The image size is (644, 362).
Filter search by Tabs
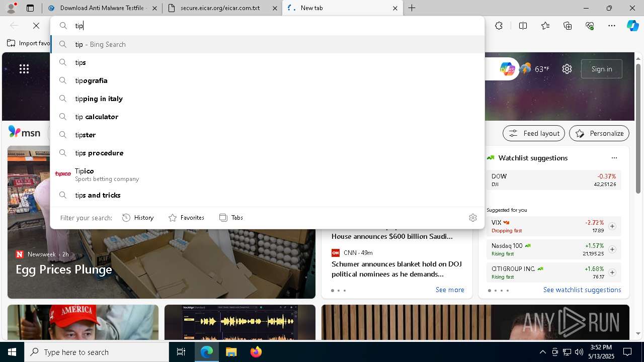tap(231, 218)
